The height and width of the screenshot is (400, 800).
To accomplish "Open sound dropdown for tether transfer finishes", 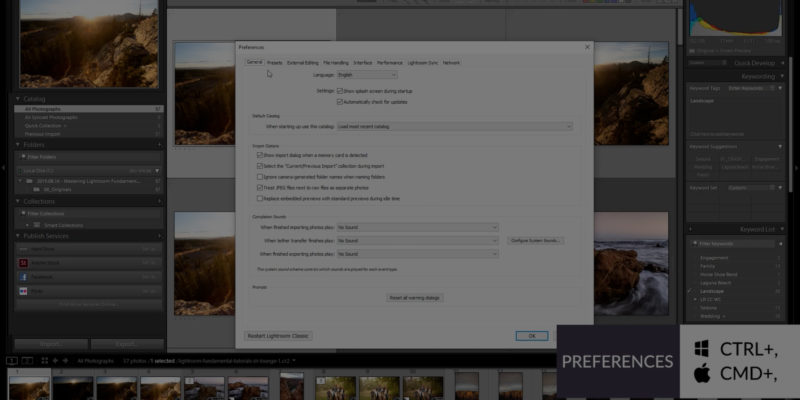I will pos(417,241).
